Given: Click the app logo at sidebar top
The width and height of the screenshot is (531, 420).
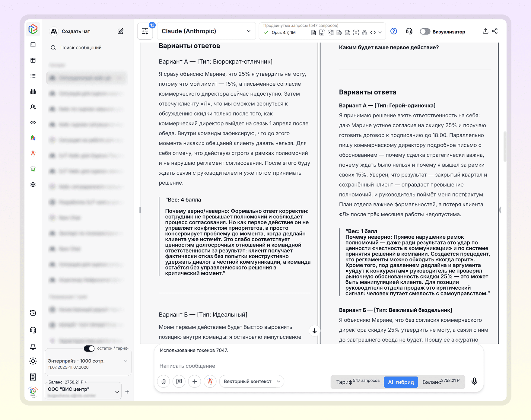Looking at the screenshot, I should 33,29.
